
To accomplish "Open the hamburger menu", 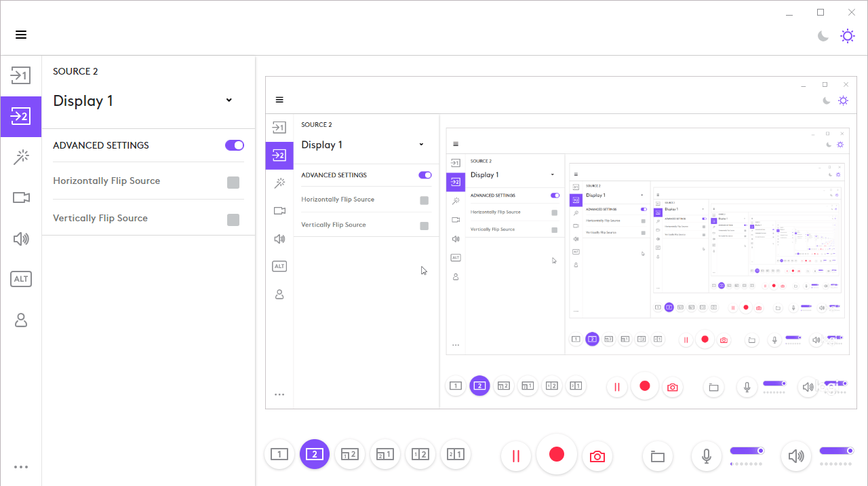I will (x=21, y=35).
